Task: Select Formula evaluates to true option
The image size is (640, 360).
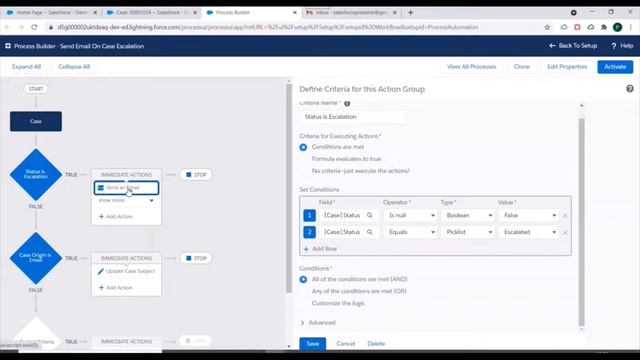Action: [303, 159]
